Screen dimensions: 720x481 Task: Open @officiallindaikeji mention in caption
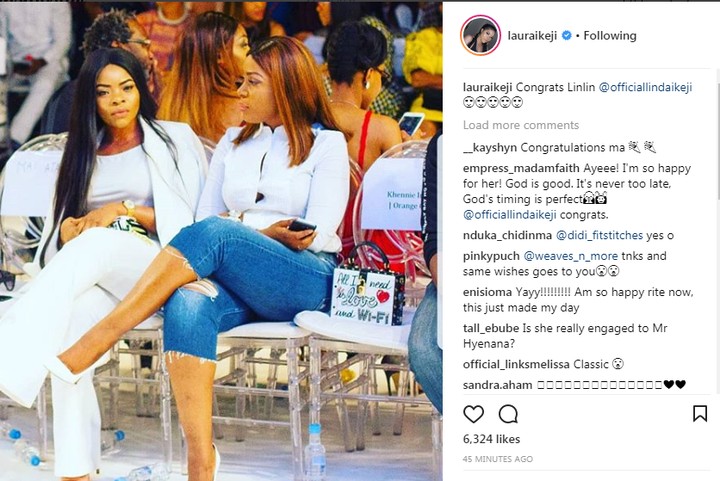[x=646, y=87]
